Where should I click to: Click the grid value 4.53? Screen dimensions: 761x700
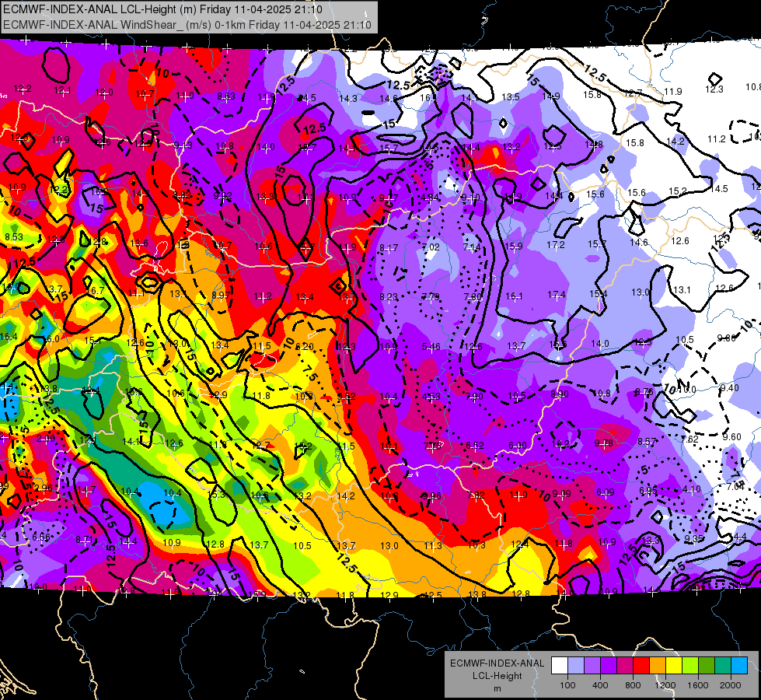pos(431,396)
